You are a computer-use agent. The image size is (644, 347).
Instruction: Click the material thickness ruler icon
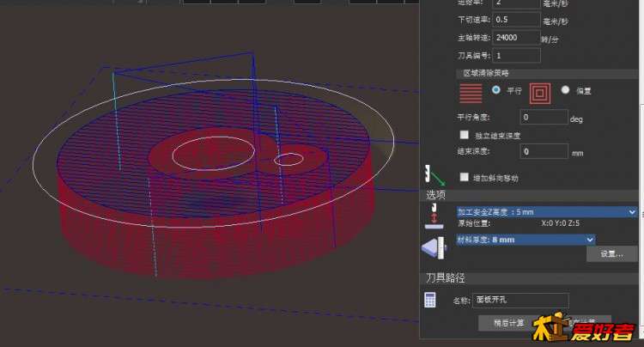[434, 247]
